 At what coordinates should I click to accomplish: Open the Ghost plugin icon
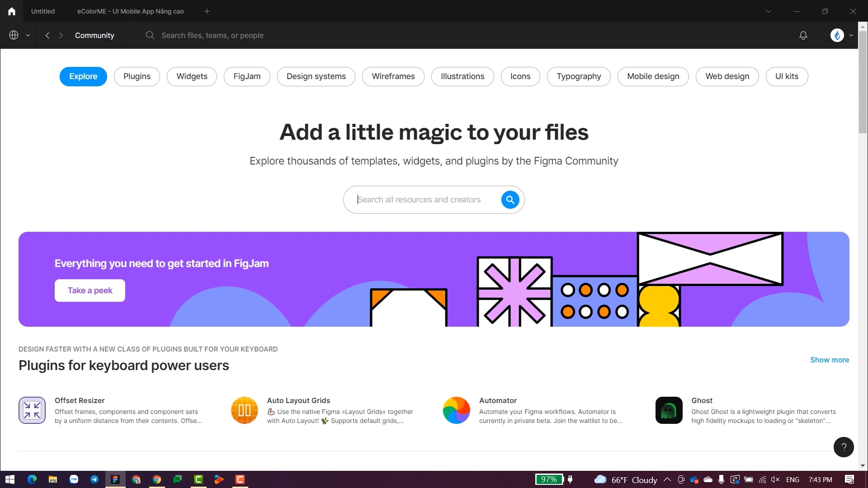pos(669,410)
